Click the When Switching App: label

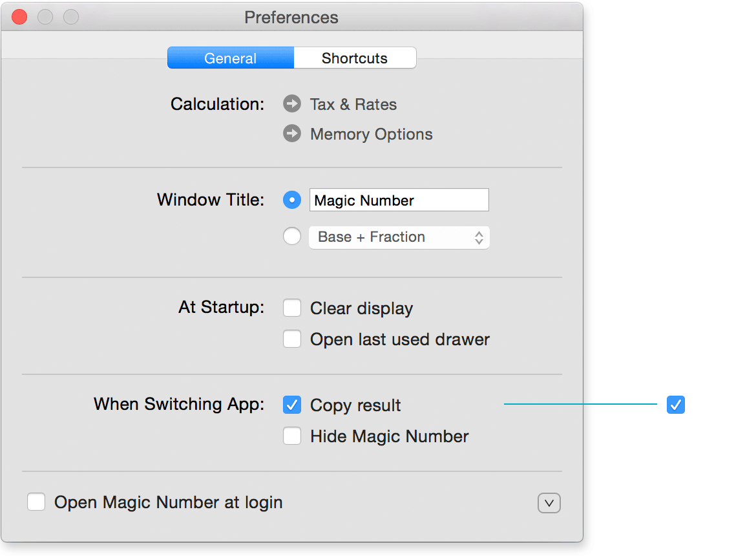[x=179, y=404]
